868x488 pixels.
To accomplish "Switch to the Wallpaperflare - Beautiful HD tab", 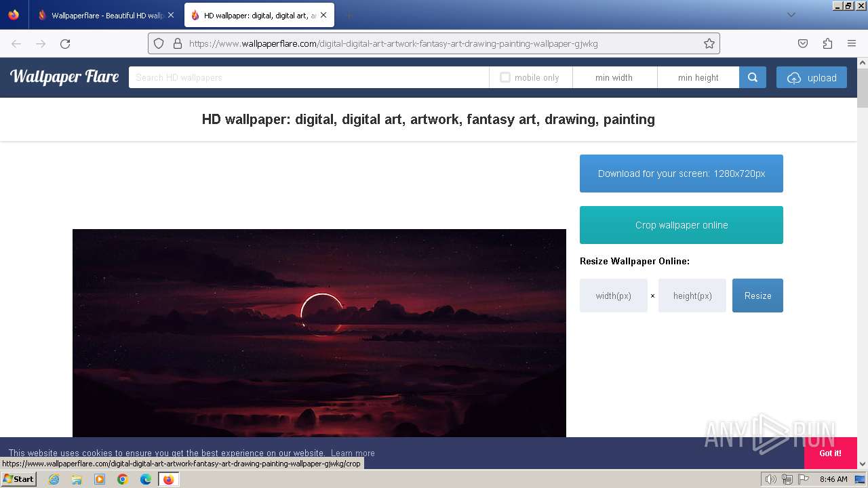I will (x=106, y=15).
